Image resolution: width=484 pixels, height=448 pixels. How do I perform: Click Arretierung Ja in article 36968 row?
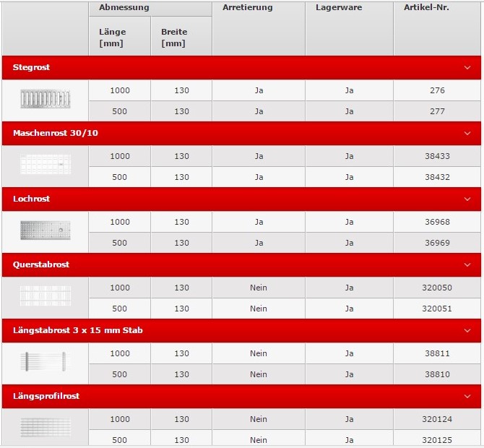259,222
